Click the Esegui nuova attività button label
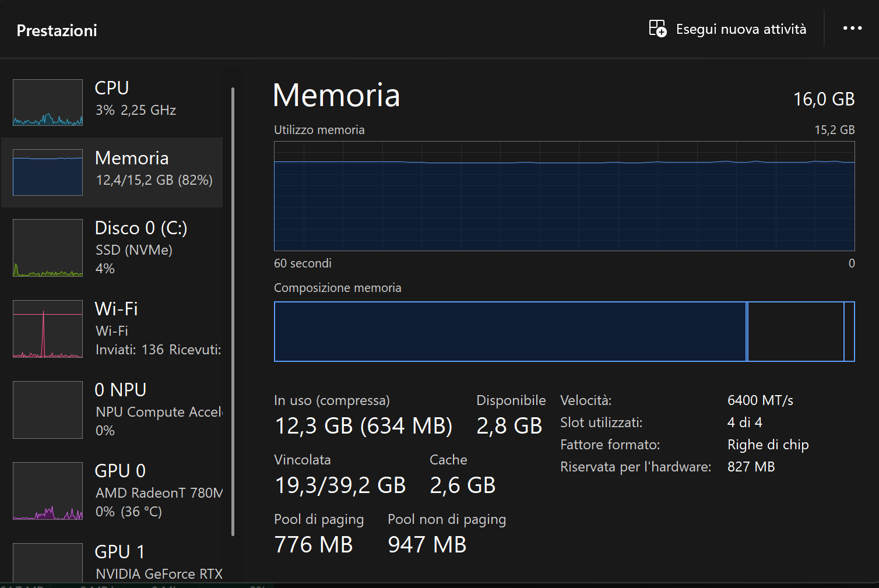Screen dimensions: 879x588 [741, 29]
